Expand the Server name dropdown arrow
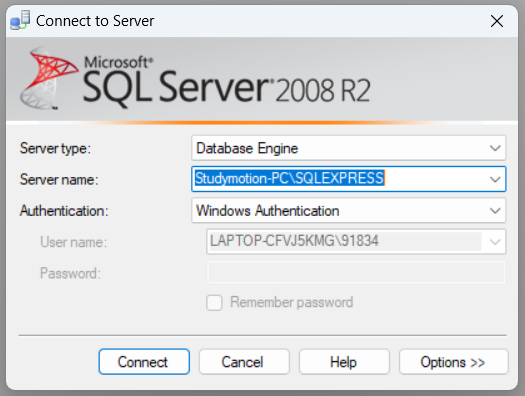Image resolution: width=525 pixels, height=396 pixels. (495, 179)
